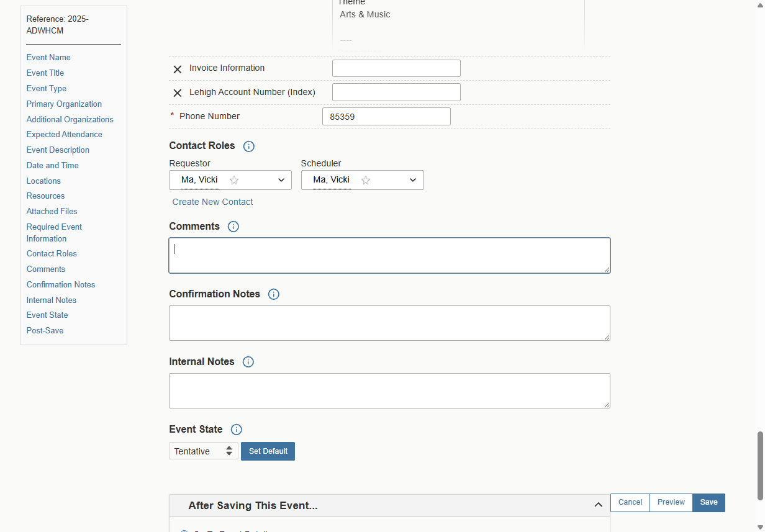Jump to Contact Roles in sidebar
Viewport: 765px width, 532px height.
[x=52, y=253]
